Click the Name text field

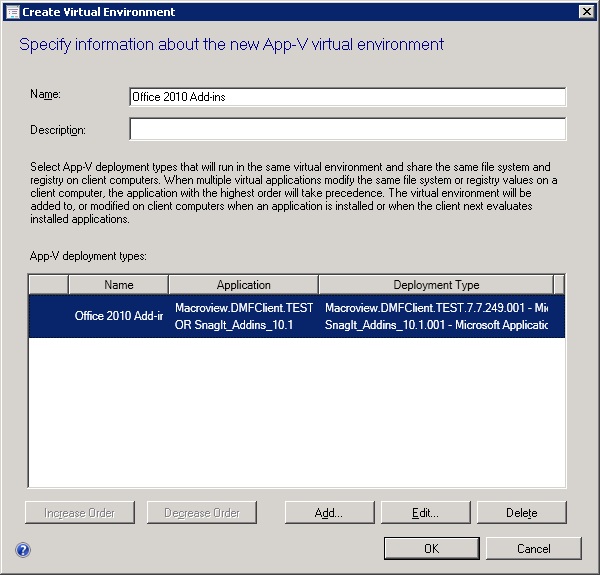click(x=347, y=97)
